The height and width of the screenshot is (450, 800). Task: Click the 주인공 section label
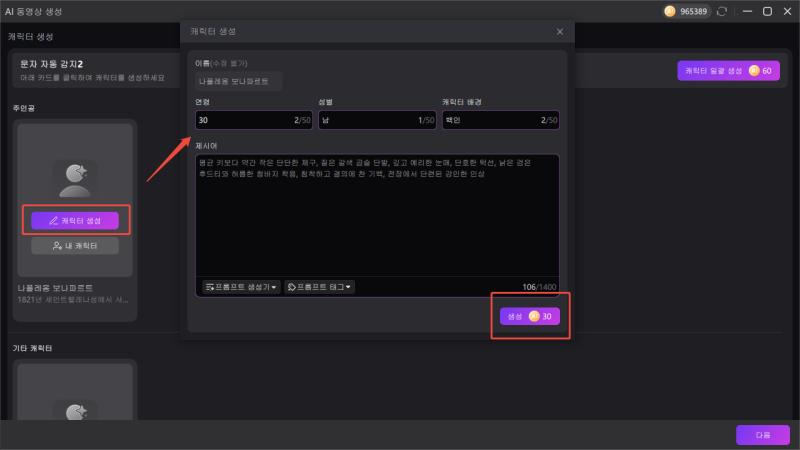coord(23,108)
